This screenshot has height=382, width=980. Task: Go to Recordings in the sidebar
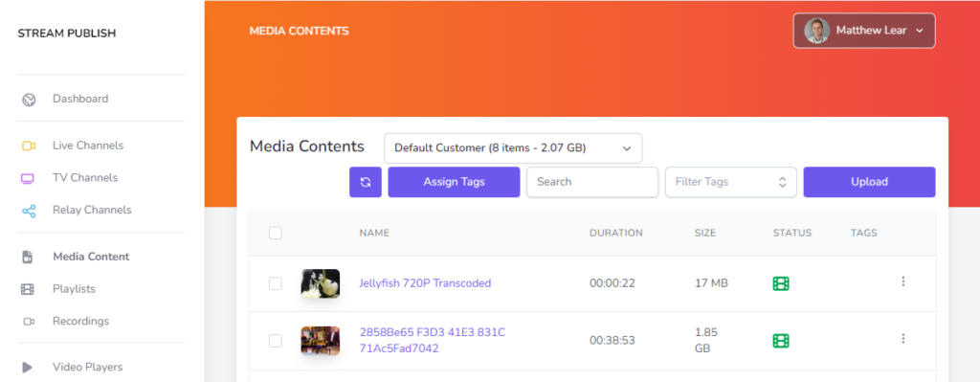click(x=80, y=321)
